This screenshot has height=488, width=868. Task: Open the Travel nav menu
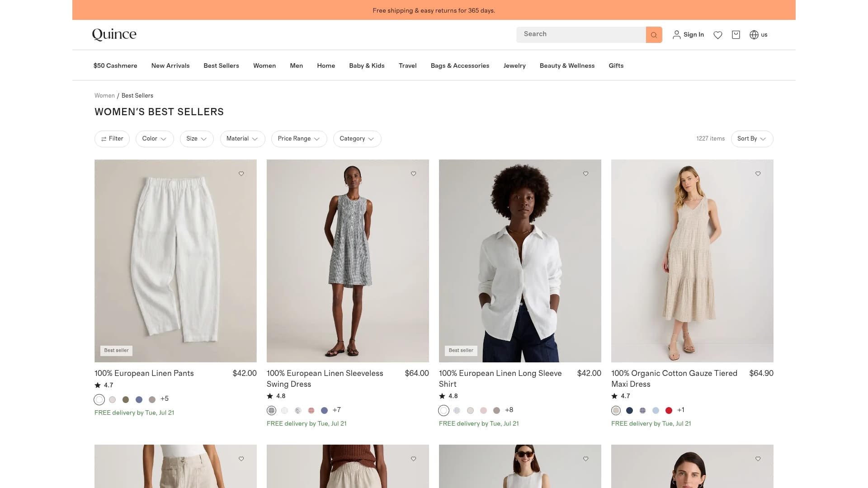(x=407, y=66)
